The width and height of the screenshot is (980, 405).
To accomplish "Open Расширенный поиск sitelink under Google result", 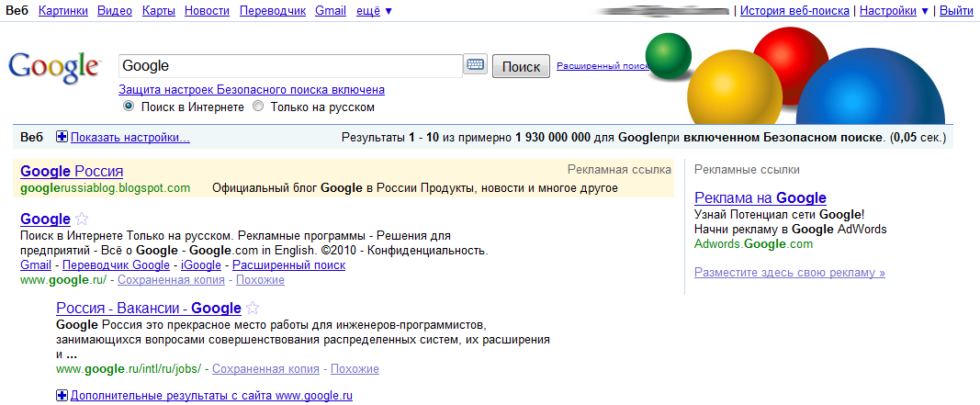I will click(288, 265).
